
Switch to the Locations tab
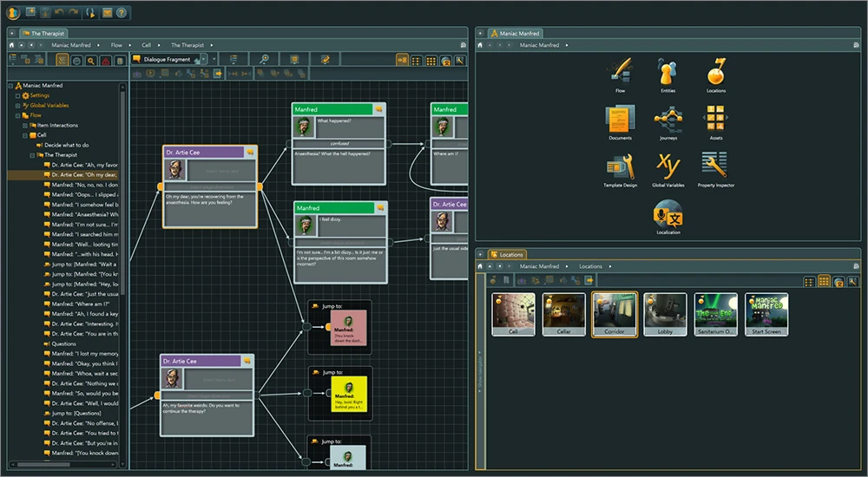point(507,255)
